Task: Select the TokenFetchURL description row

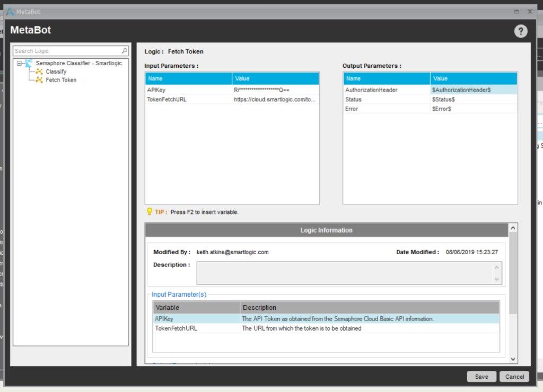Action: tap(326, 328)
